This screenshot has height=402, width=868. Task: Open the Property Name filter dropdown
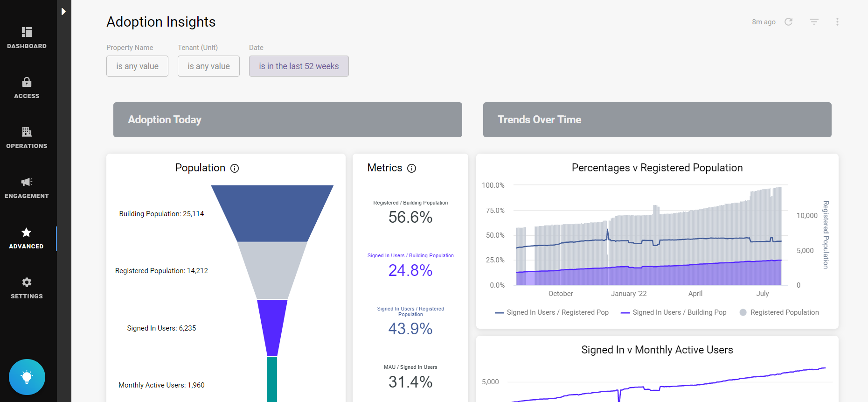137,66
